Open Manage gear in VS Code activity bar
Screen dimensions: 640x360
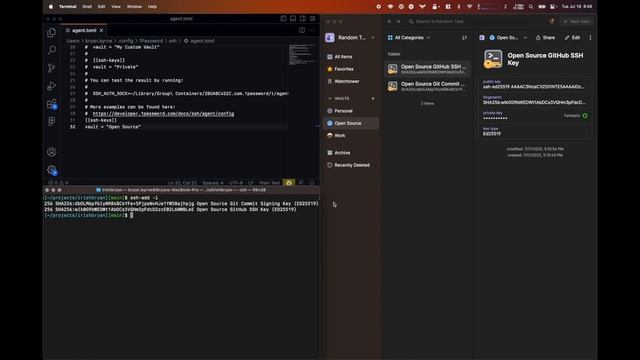(51, 170)
